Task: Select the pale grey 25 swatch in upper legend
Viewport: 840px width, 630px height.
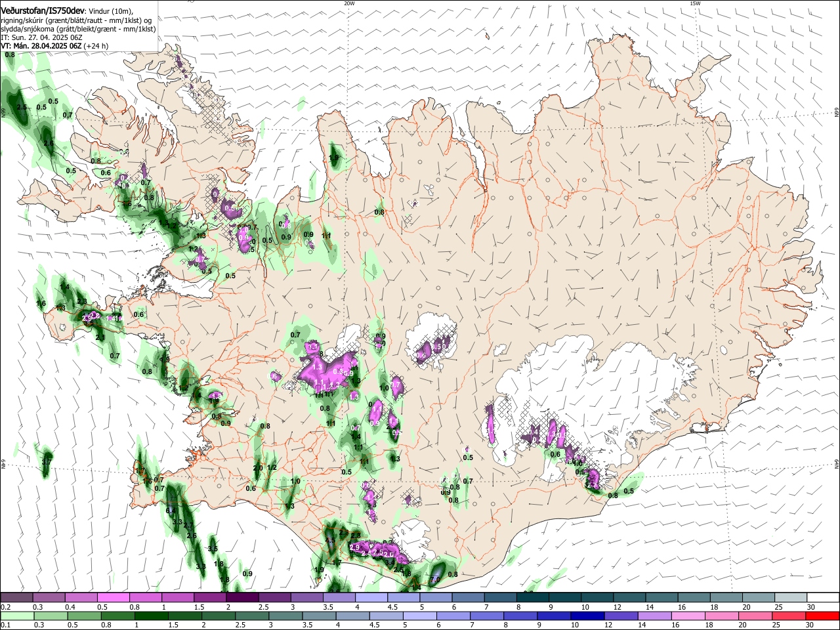Action: pos(791,598)
